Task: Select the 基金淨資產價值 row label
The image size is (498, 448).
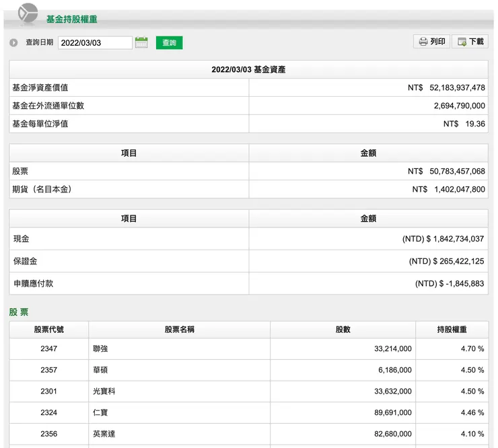Action: [x=40, y=87]
